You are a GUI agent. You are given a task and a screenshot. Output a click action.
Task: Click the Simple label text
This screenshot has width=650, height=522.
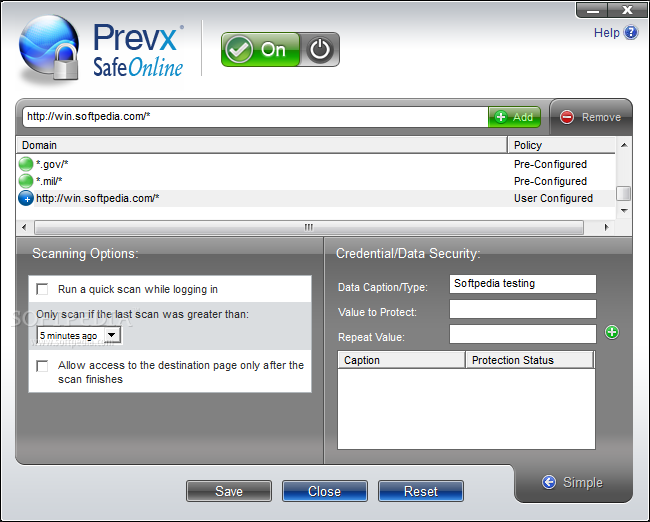click(582, 483)
